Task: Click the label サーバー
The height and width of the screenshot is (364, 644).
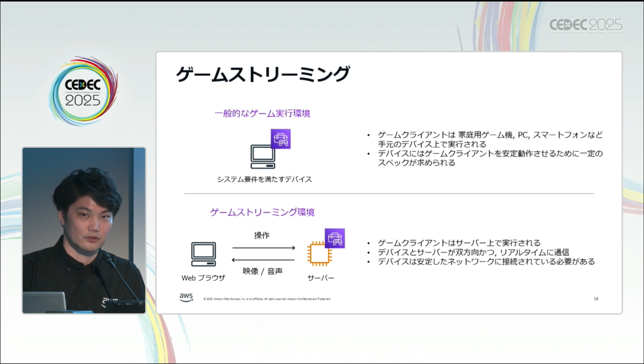Action: click(321, 278)
